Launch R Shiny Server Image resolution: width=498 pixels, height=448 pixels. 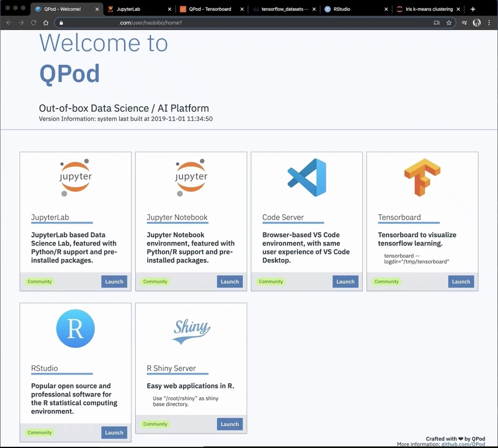coord(230,424)
